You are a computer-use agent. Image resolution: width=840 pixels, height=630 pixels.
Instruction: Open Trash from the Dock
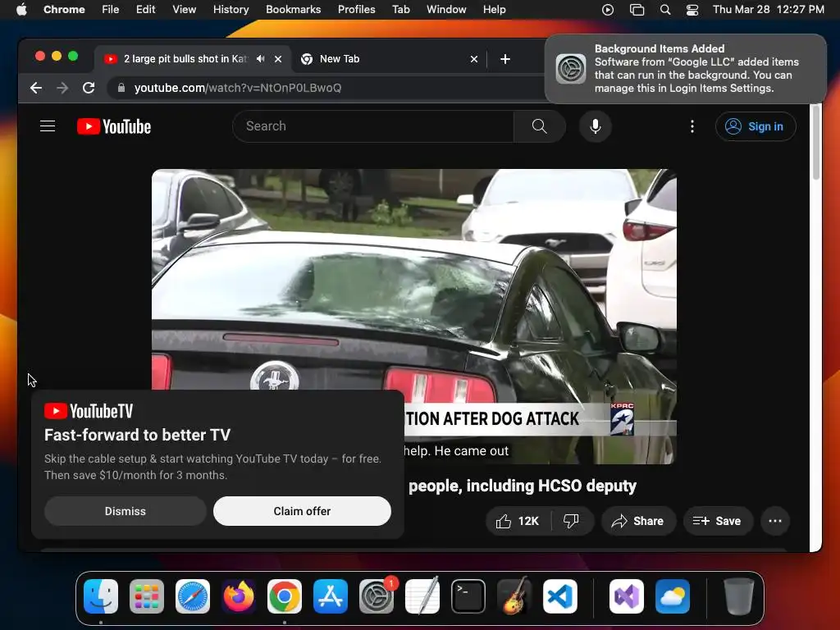739,596
